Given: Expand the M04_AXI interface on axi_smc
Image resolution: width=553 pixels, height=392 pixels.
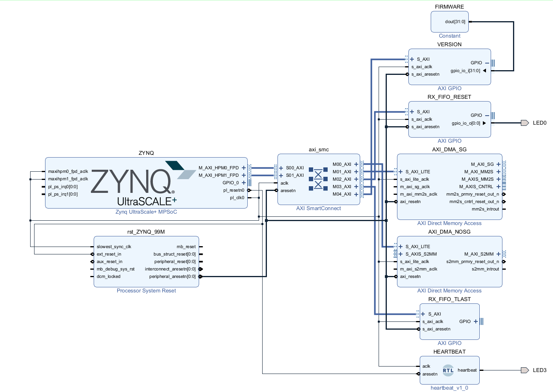Looking at the screenshot, I should click(356, 194).
